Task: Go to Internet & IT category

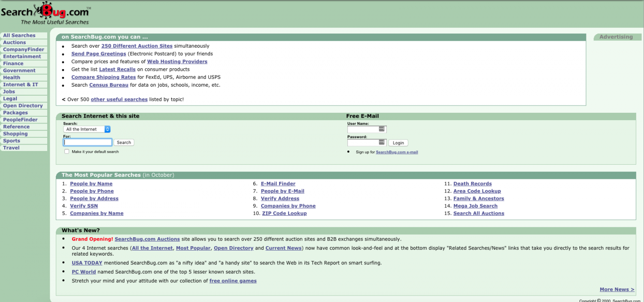Action: pyautogui.click(x=21, y=85)
